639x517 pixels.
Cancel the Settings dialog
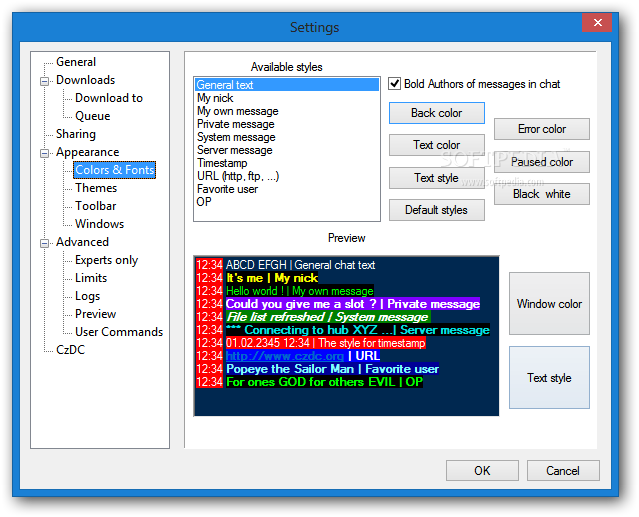pos(563,471)
